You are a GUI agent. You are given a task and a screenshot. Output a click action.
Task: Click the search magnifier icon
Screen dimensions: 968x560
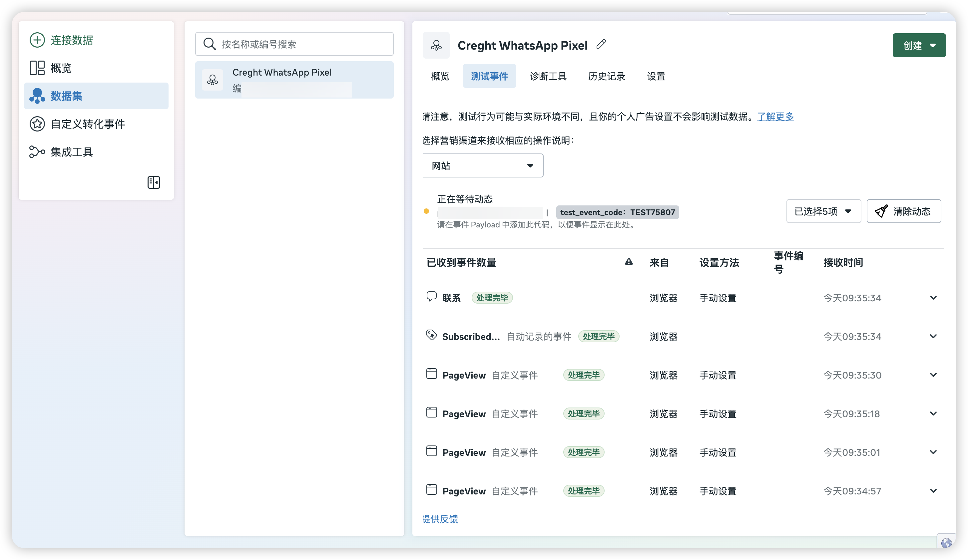(x=209, y=44)
